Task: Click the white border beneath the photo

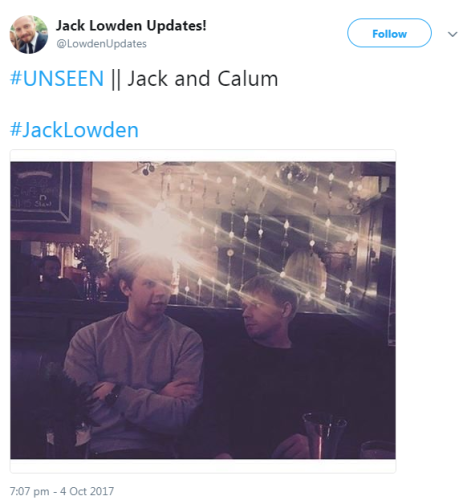Action: (203, 466)
